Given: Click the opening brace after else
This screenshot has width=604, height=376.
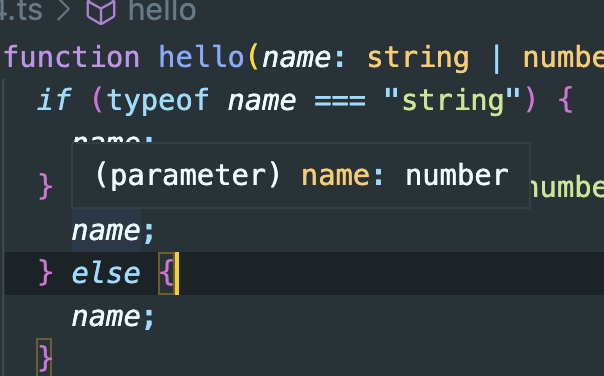Looking at the screenshot, I should tap(166, 274).
